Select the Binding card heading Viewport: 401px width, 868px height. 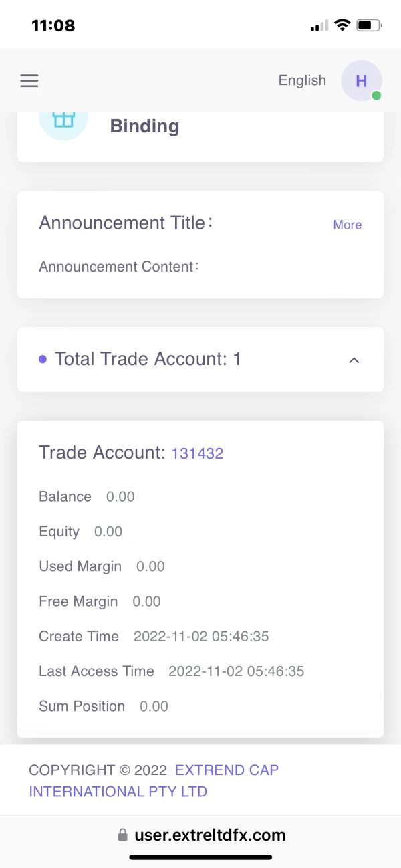click(144, 126)
